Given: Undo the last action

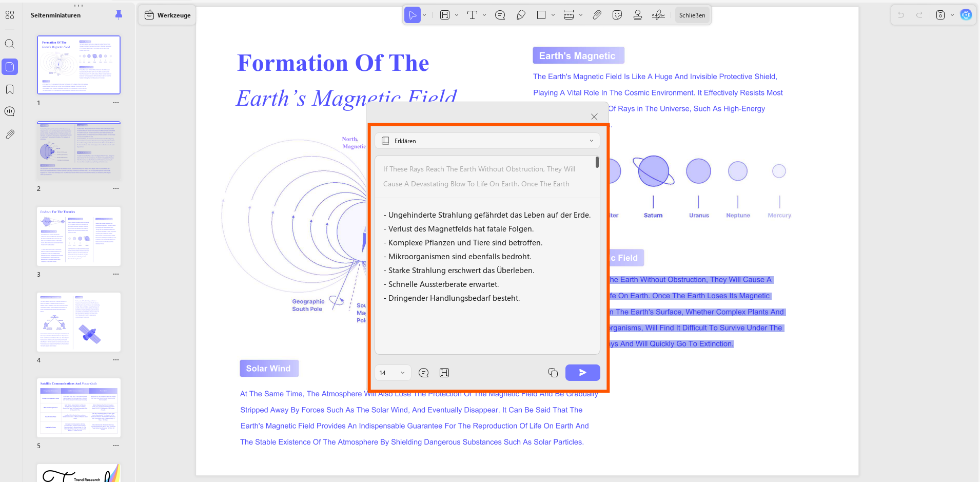Looking at the screenshot, I should 901,15.
